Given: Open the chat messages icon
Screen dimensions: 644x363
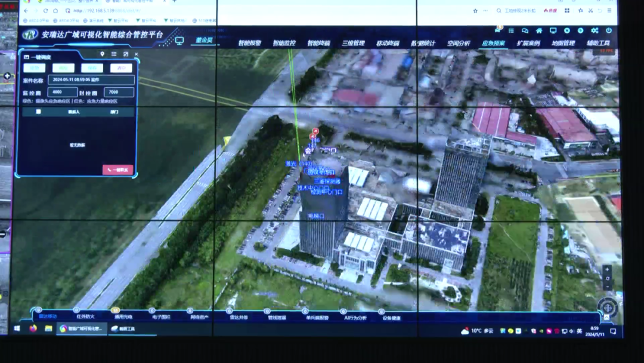Looking at the screenshot, I should pyautogui.click(x=525, y=30).
